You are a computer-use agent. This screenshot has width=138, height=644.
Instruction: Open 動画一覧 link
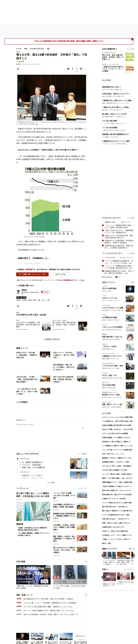click(x=131, y=549)
